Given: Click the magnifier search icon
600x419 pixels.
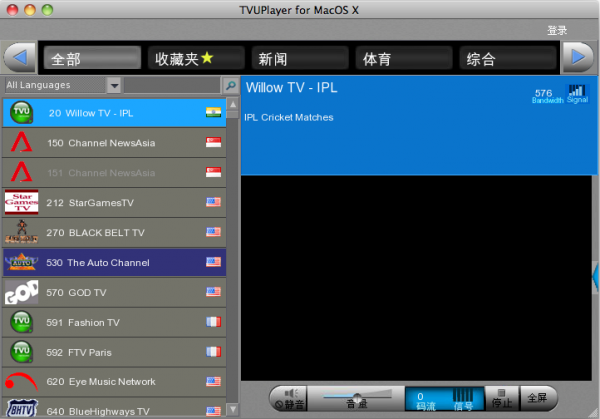Looking at the screenshot, I should coord(230,85).
